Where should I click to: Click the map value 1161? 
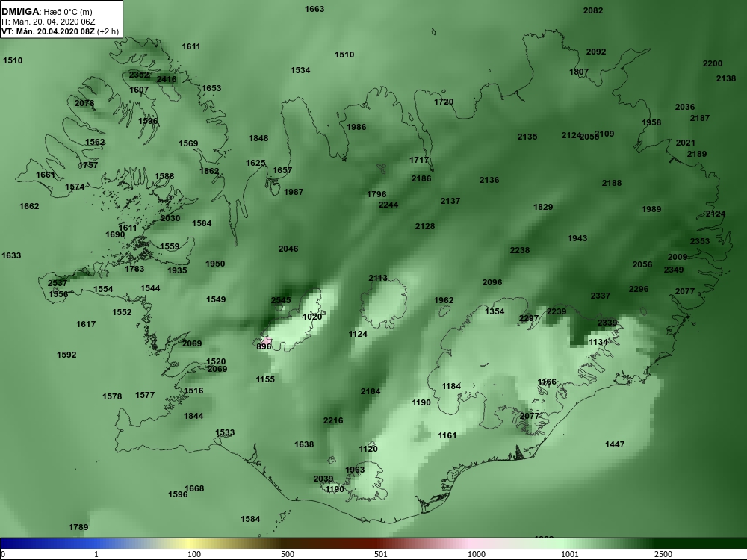click(x=447, y=435)
